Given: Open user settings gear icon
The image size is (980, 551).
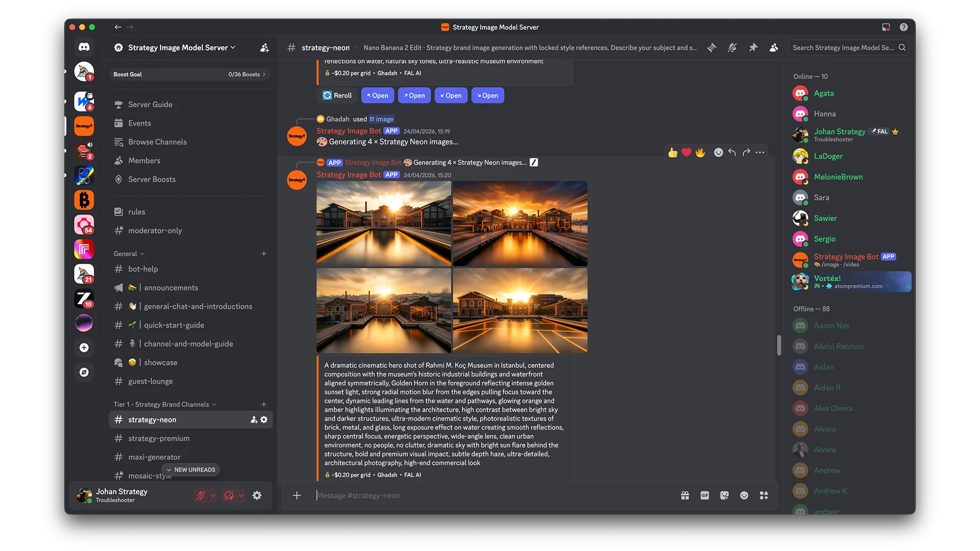Looking at the screenshot, I should tap(257, 495).
